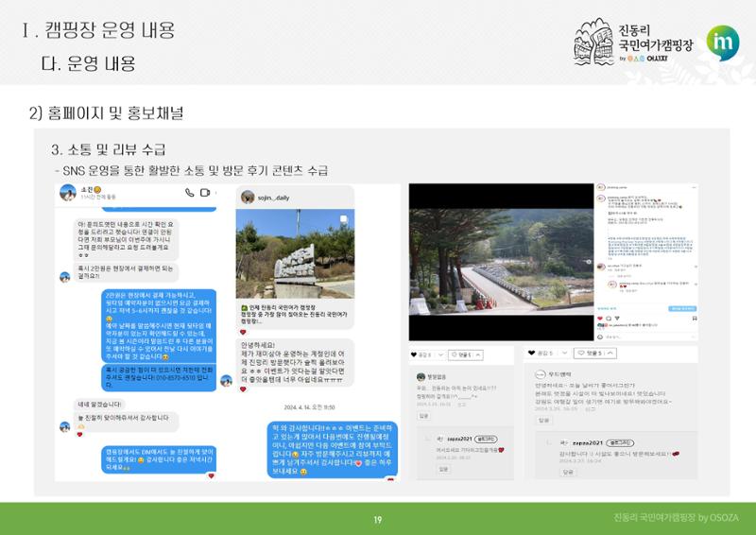Toggle the black heart 공감 5 on right blog post
The width and height of the screenshot is (756, 535).
coord(531,354)
